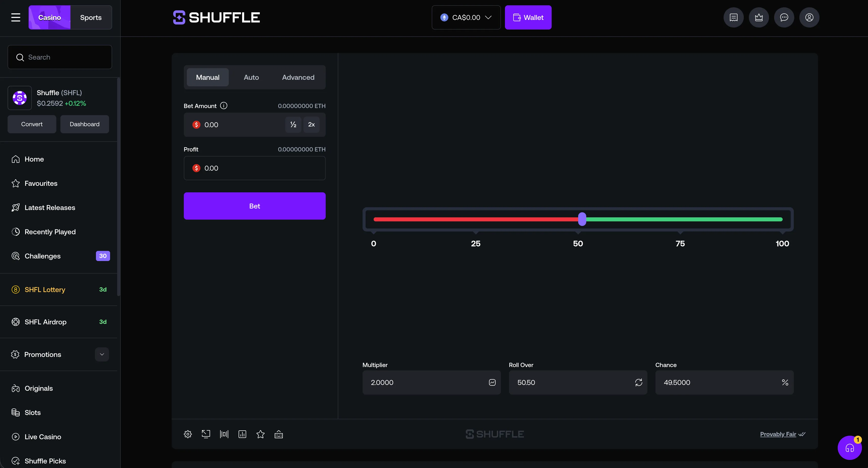The height and width of the screenshot is (468, 868).
Task: Toggle theatre mode icon
Action: tap(206, 434)
